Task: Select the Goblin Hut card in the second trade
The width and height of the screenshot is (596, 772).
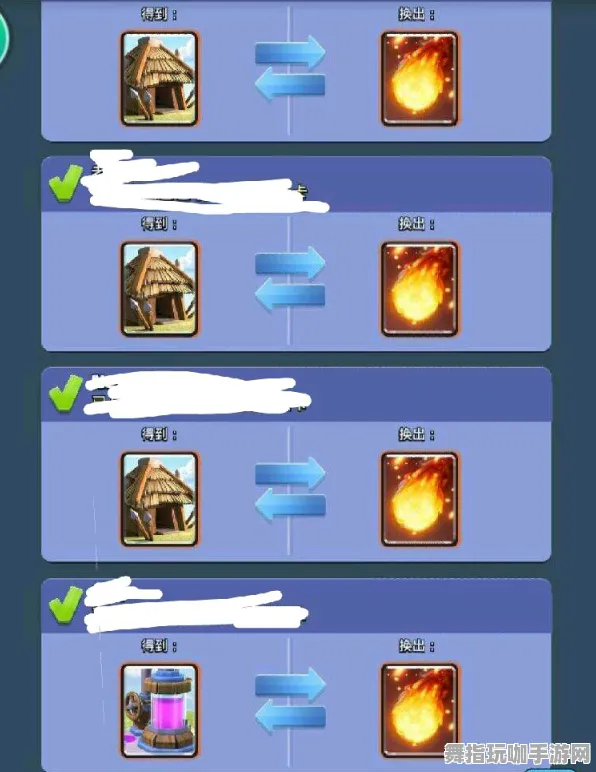Action: point(159,289)
